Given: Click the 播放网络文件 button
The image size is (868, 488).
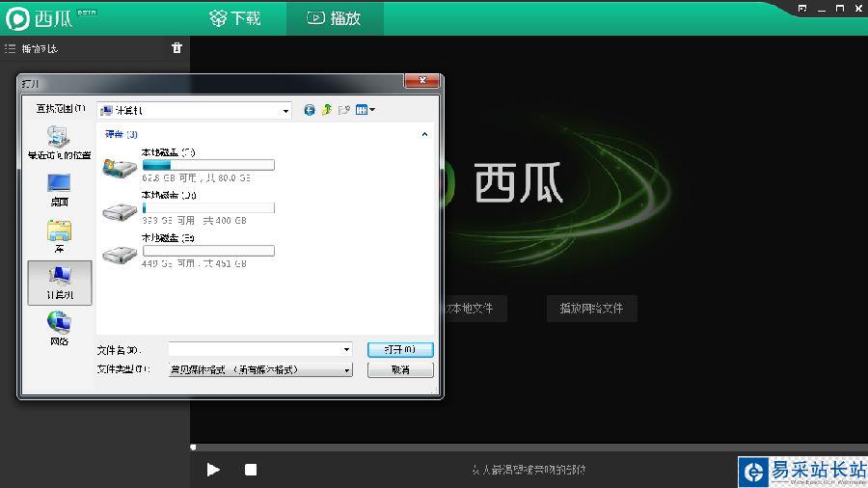Looking at the screenshot, I should tap(591, 309).
